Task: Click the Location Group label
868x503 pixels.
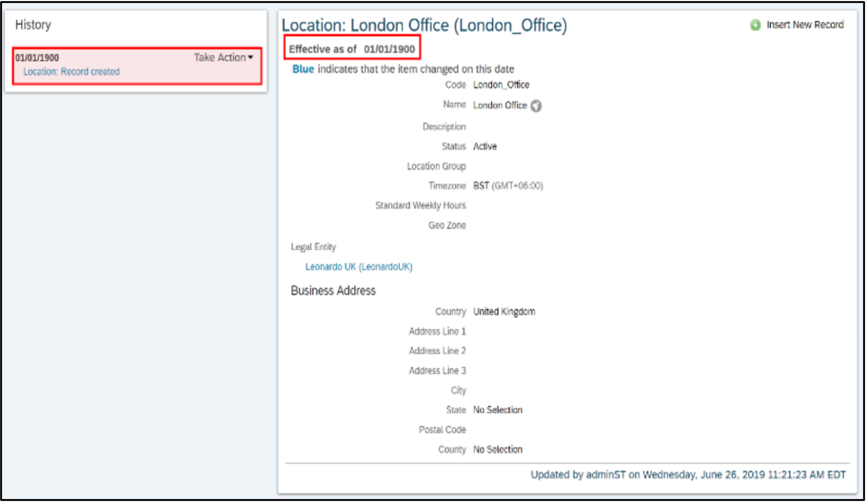Action: (436, 166)
